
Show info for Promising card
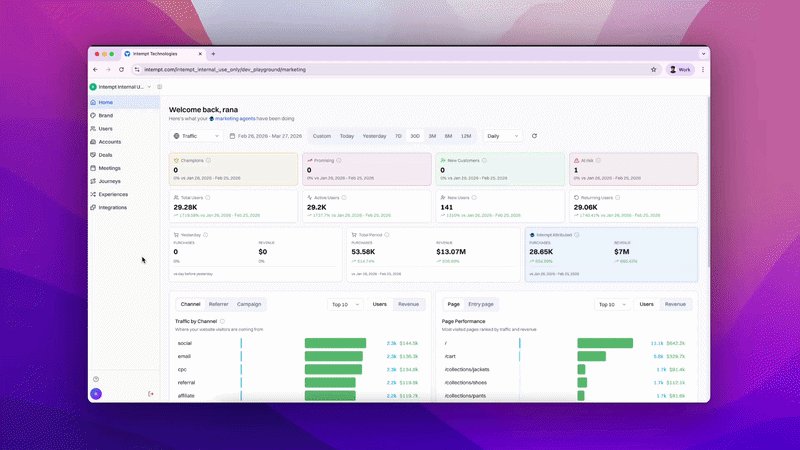pyautogui.click(x=339, y=160)
